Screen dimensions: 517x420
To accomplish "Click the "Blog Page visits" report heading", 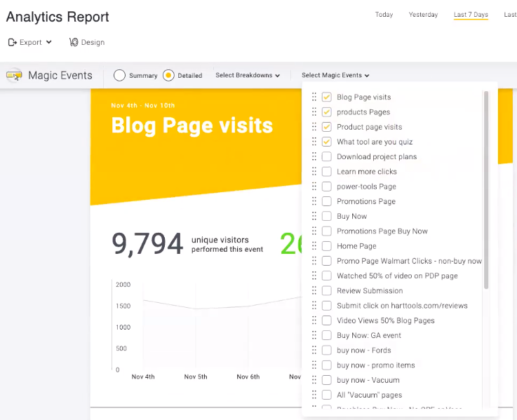I will point(192,126).
